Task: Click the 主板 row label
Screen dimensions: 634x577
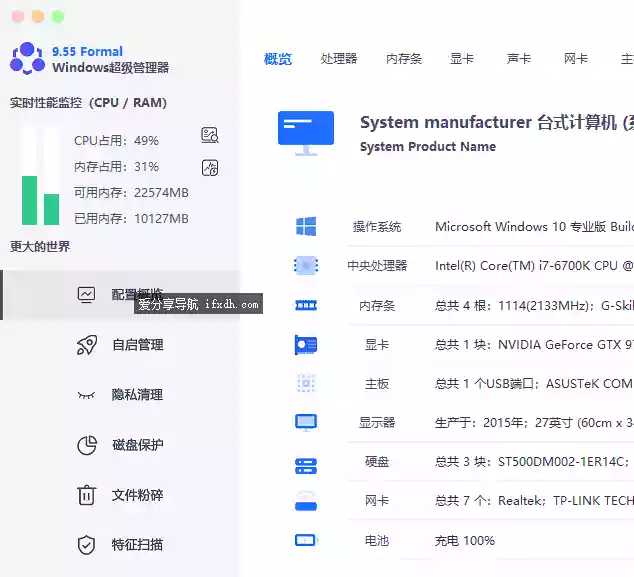Action: click(x=377, y=383)
